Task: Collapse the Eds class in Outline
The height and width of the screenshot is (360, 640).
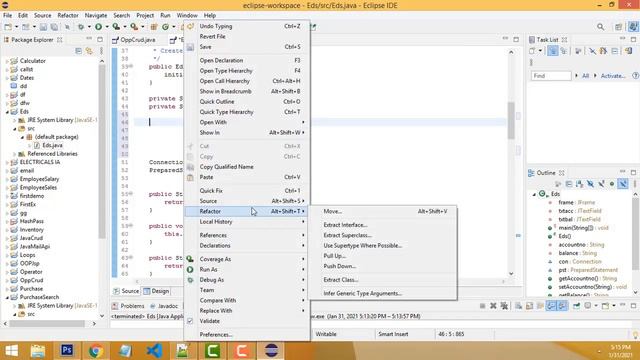Action: (x=534, y=194)
